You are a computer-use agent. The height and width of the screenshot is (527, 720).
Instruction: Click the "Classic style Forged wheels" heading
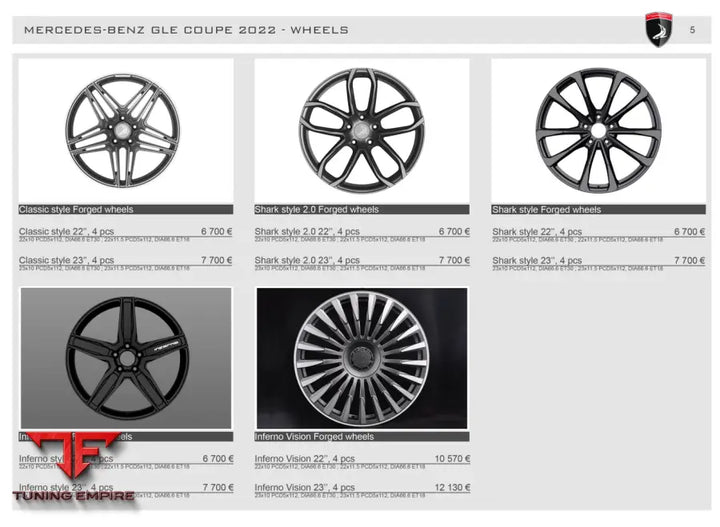(76, 210)
